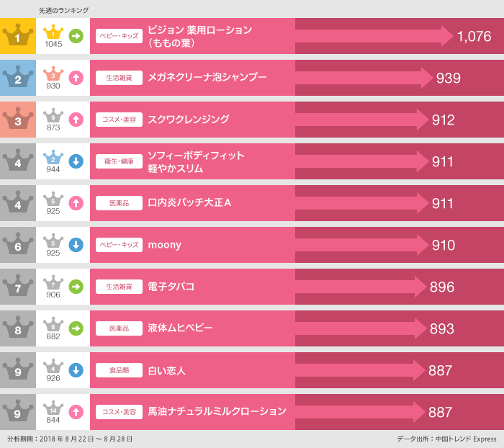
Task: Select the 電子タバコ product name
Action: tap(171, 287)
